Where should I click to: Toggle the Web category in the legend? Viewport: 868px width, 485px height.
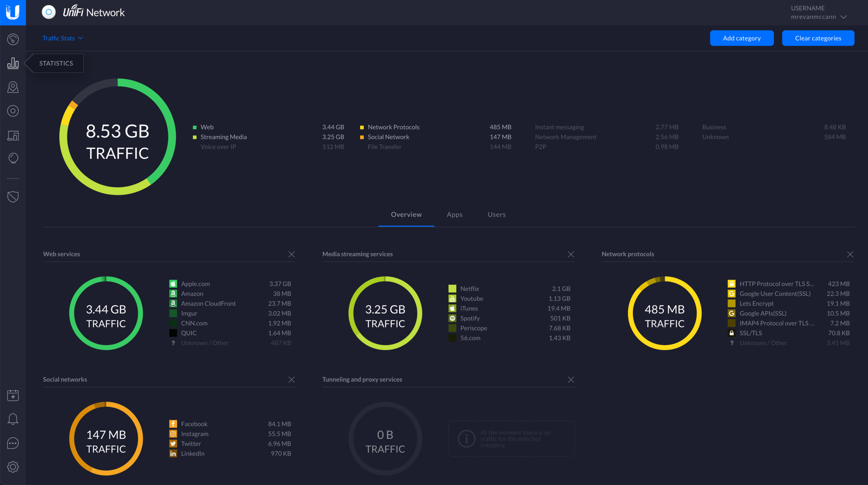point(268,127)
